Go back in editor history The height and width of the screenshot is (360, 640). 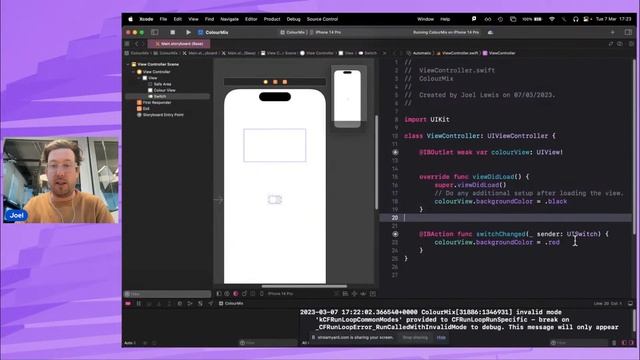(x=137, y=44)
